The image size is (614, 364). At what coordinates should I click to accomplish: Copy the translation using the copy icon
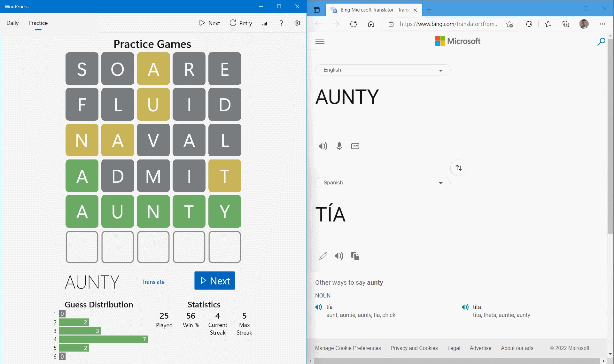pyautogui.click(x=355, y=256)
